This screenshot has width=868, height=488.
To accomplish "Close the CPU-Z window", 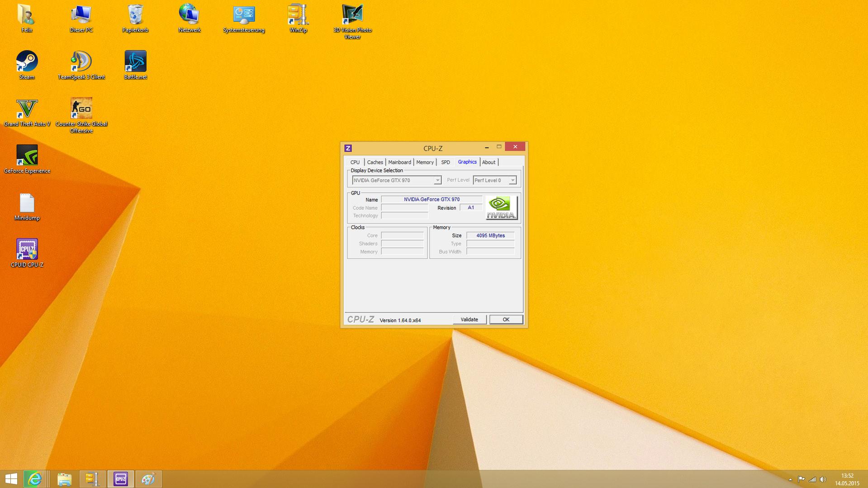I will (x=515, y=147).
